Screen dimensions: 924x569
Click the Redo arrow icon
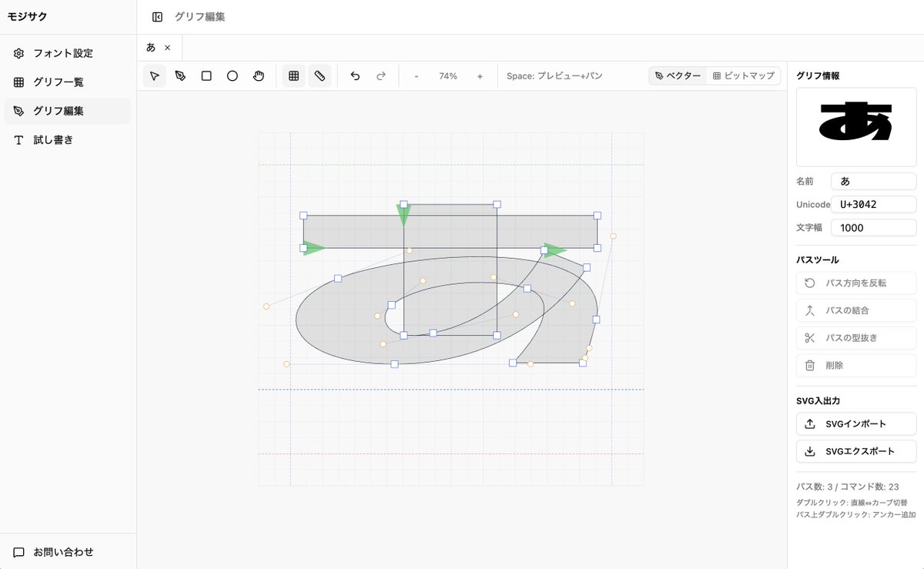380,75
